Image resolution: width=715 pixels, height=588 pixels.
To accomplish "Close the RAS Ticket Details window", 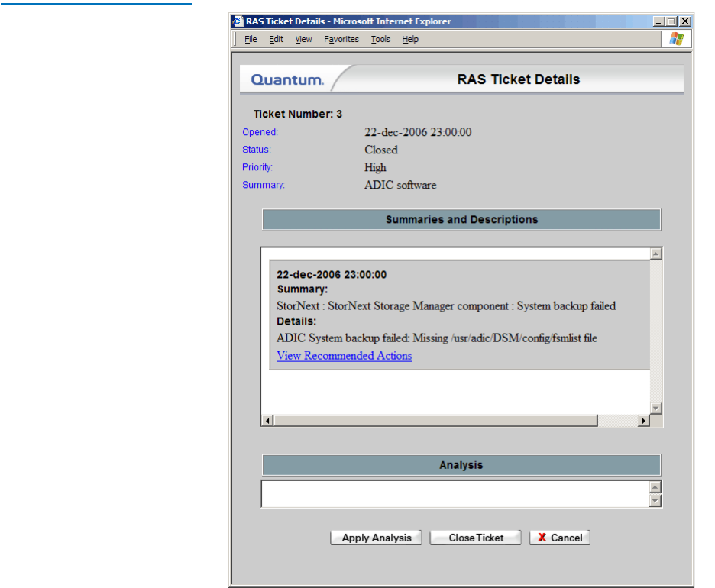I will [685, 21].
